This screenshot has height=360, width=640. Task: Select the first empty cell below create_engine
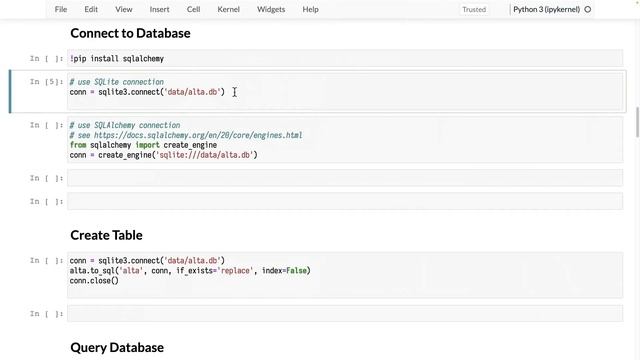tap(345, 178)
